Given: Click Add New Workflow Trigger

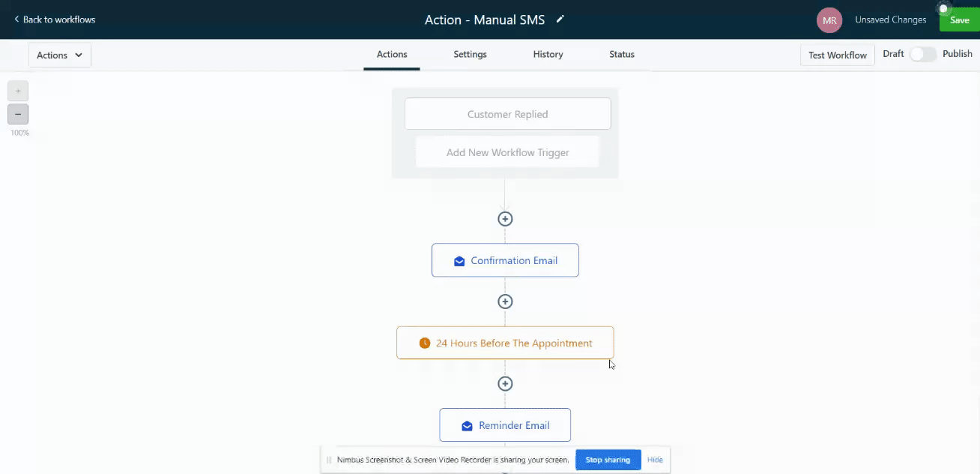Looking at the screenshot, I should pyautogui.click(x=508, y=152).
